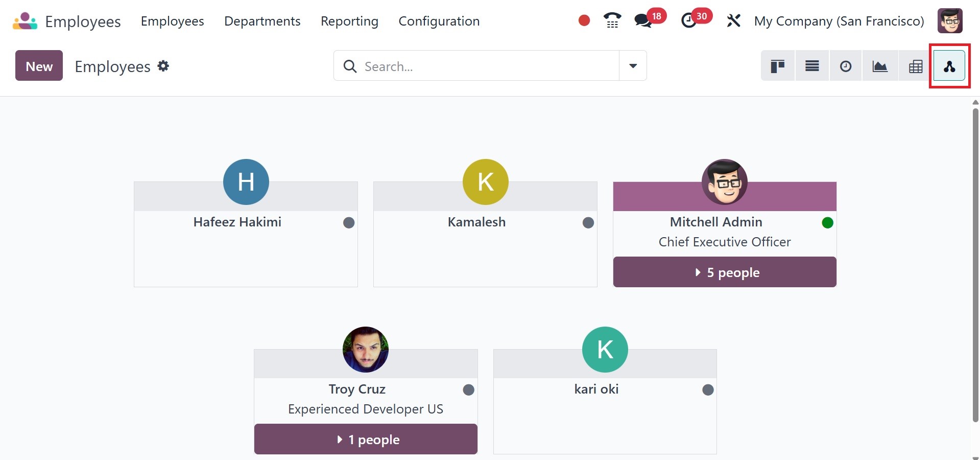Click the New employee button
The height and width of the screenshot is (460, 980).
tap(39, 66)
